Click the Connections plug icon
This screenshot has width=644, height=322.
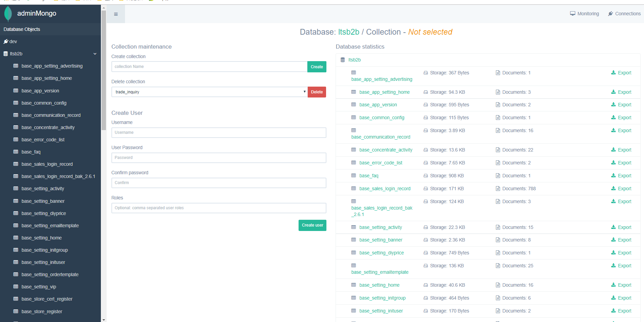tap(610, 13)
